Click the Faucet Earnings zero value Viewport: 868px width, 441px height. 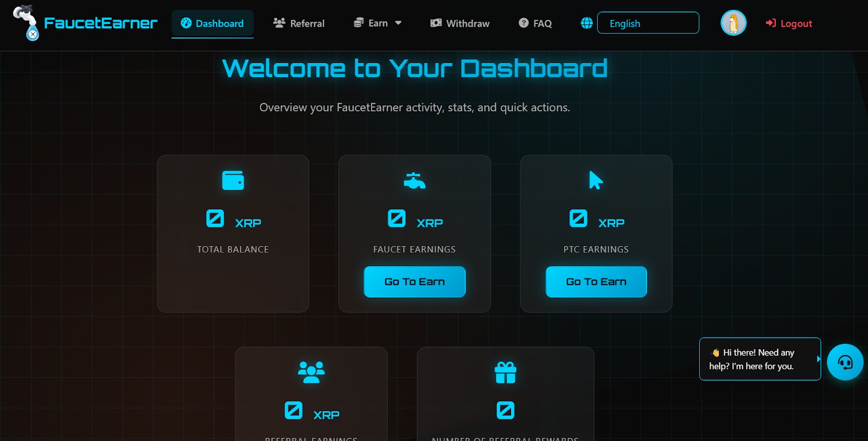397,218
